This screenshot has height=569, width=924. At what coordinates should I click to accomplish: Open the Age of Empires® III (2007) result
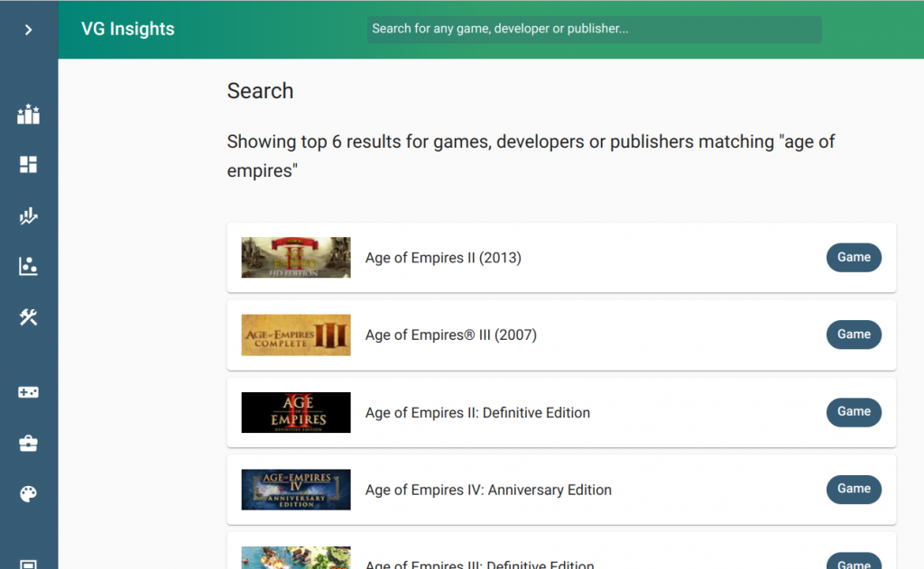(x=561, y=335)
